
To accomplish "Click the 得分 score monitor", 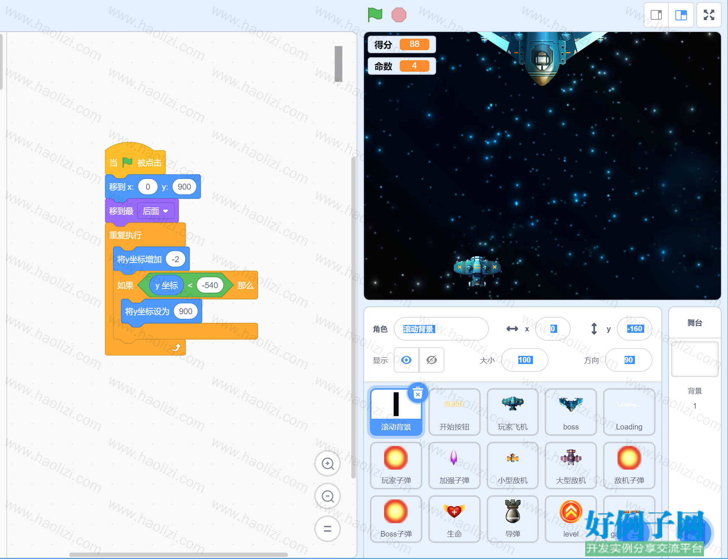I will (x=402, y=45).
